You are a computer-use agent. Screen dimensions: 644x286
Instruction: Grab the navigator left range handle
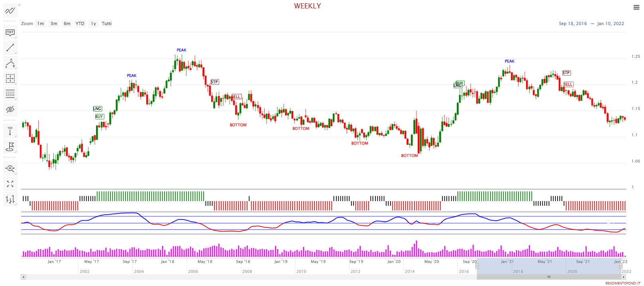tap(477, 266)
